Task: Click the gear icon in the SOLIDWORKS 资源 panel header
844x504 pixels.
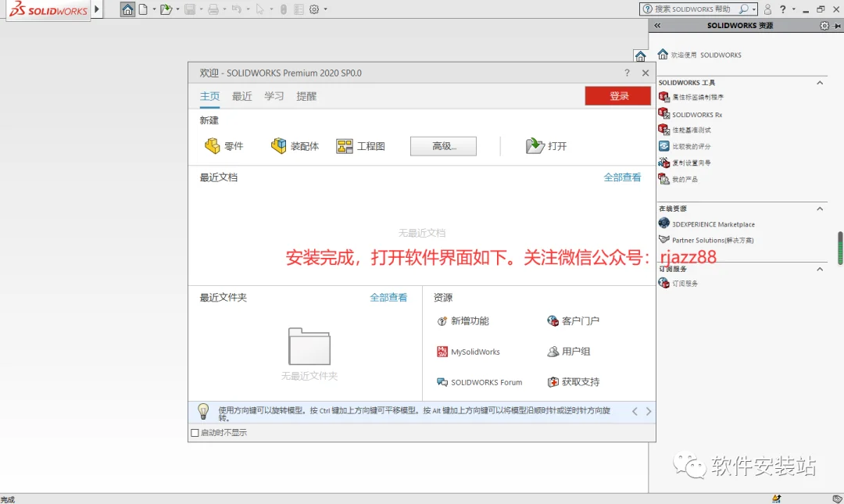Action: click(824, 25)
